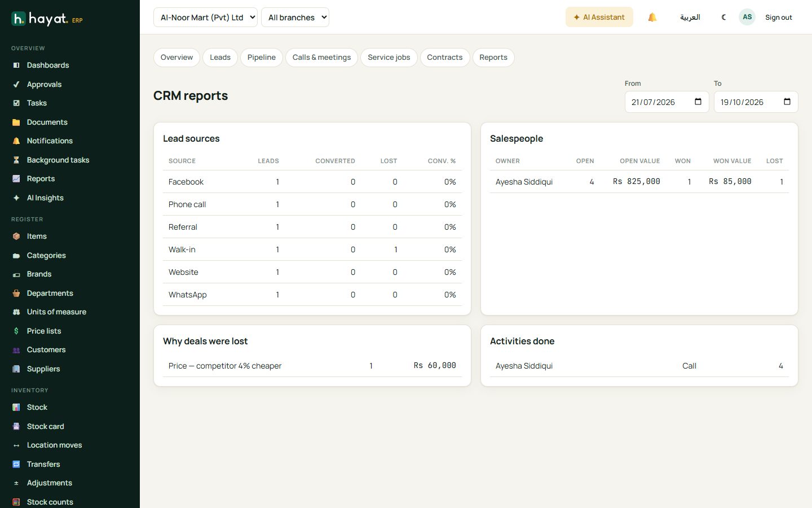The image size is (812, 508).
Task: Switch language to Arabic
Action: click(x=690, y=17)
